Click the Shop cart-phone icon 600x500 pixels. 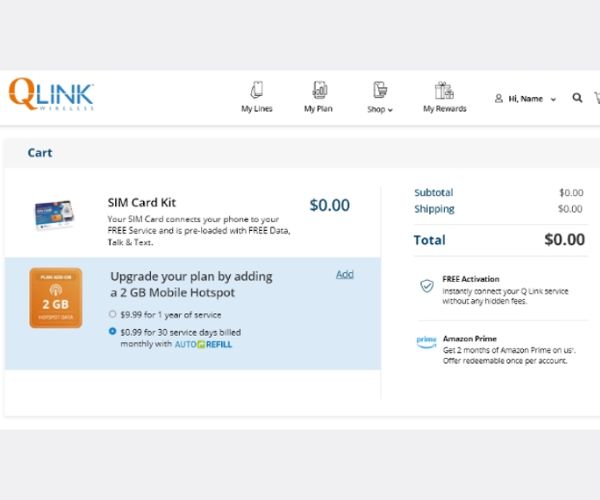coord(380,90)
